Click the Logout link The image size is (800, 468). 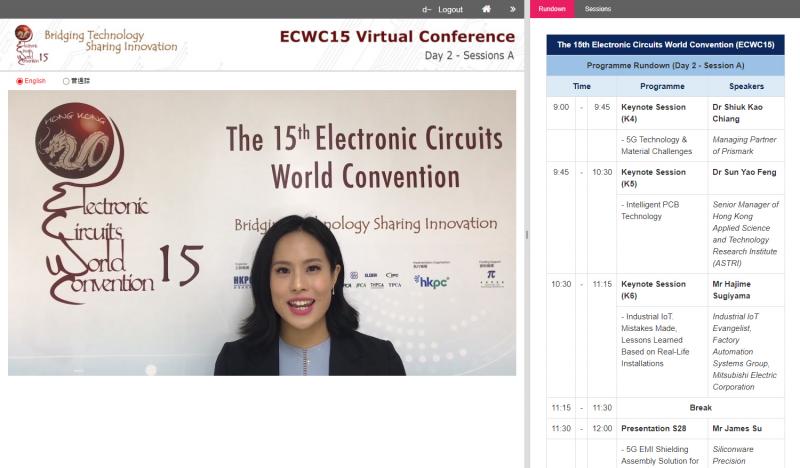450,9
